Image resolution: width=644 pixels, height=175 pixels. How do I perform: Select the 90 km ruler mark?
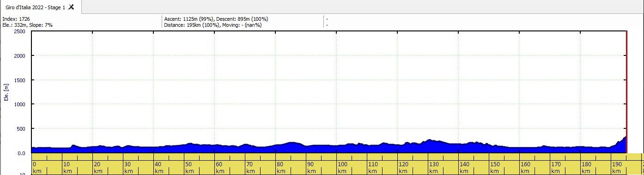pos(311,168)
